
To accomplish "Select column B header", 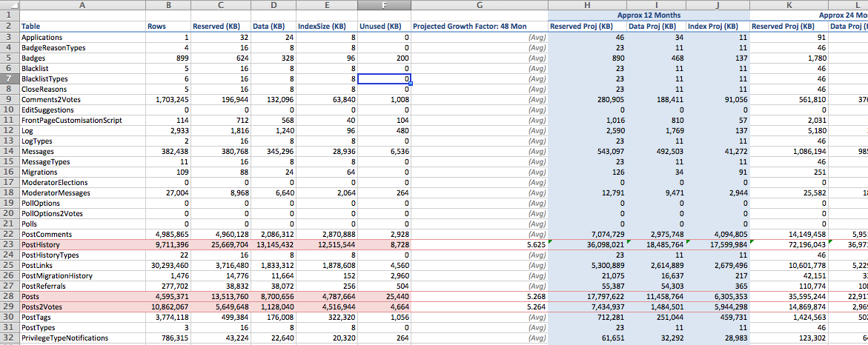I will pos(168,5).
